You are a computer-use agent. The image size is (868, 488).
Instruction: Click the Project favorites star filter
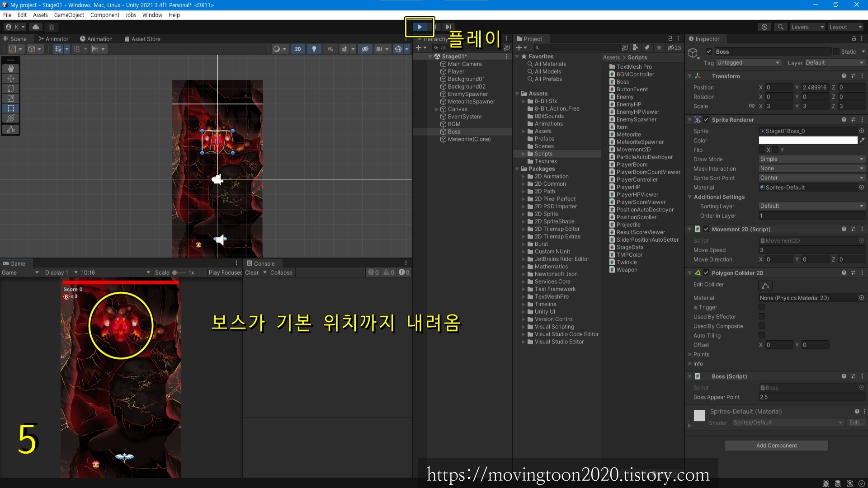659,47
